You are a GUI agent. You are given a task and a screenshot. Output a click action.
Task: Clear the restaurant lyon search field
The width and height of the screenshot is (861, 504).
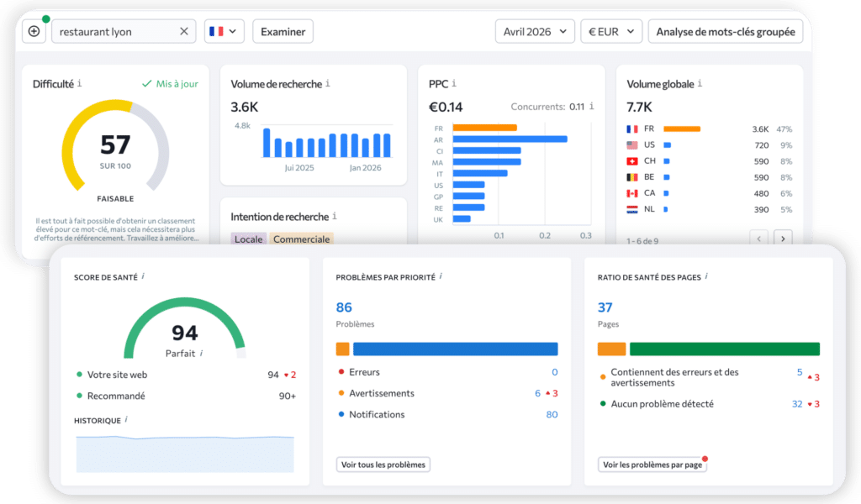tap(184, 31)
